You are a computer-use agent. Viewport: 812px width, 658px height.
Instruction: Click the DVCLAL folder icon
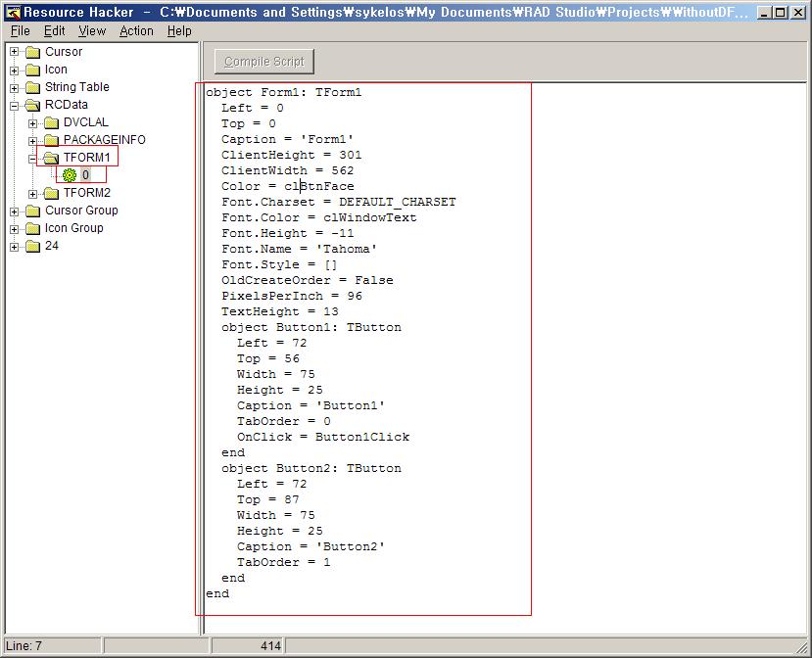tap(51, 122)
